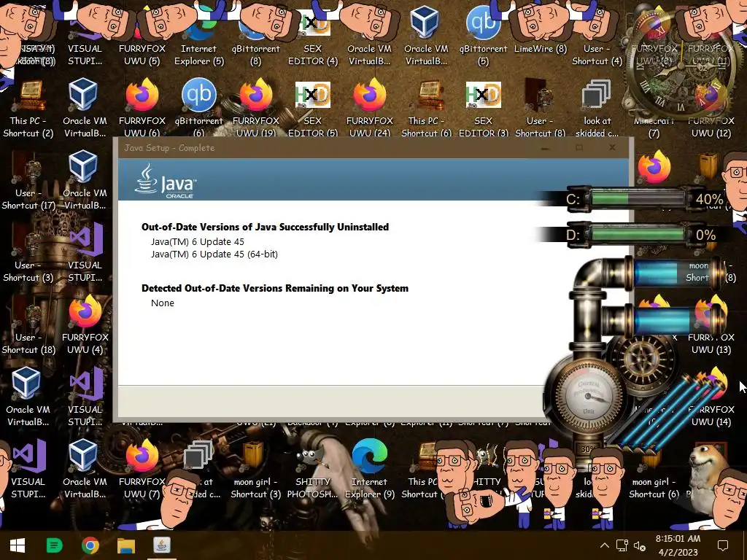Launch FURRYFOX UWU (6) Firefox icon
The image size is (747, 560).
click(142, 109)
